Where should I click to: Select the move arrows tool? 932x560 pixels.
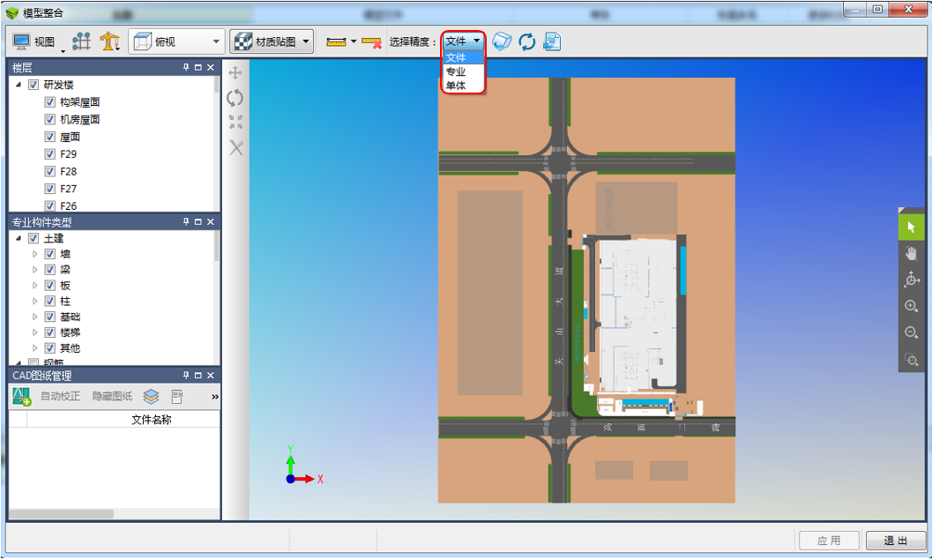tap(235, 72)
